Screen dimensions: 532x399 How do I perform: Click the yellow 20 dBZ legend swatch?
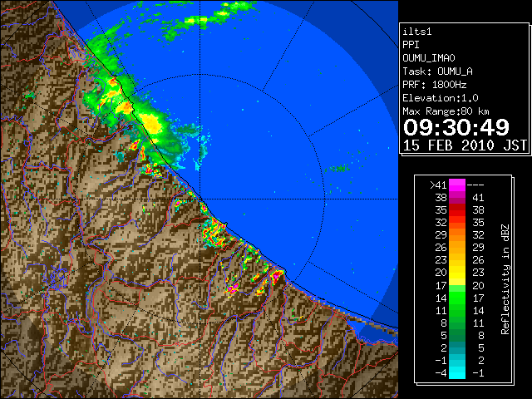(x=457, y=273)
